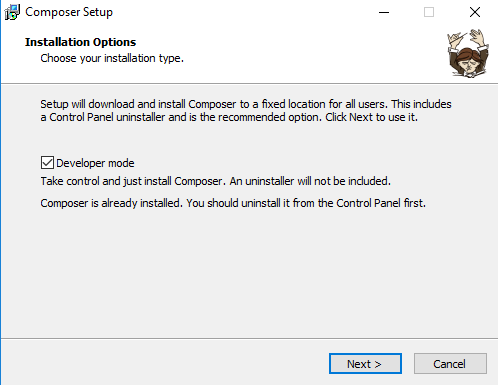Viewport: 498px width, 385px height.
Task: Click the blank gray area below the warning
Action: 249,273
